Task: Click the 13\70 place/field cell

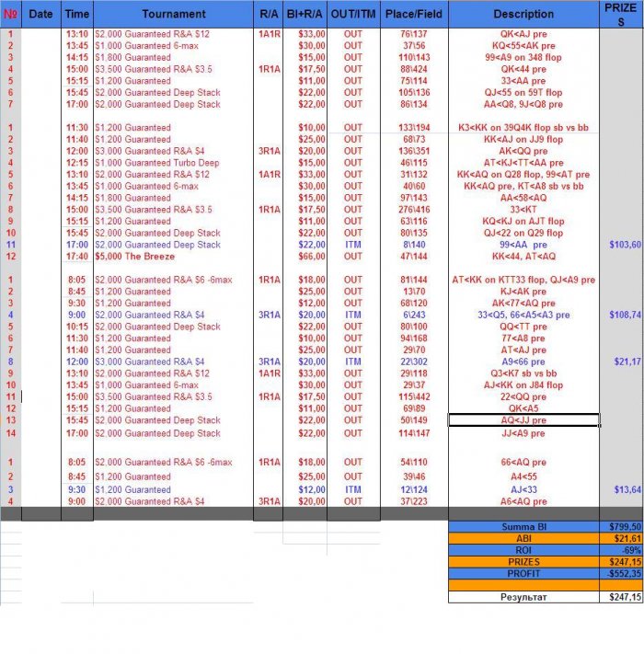Action: pos(414,292)
